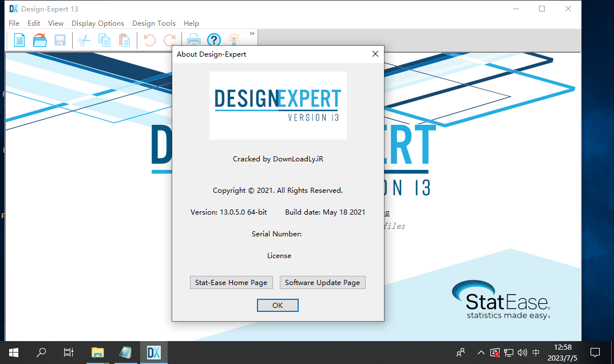Click the light bulb tips icon
614x364 pixels.
point(234,39)
